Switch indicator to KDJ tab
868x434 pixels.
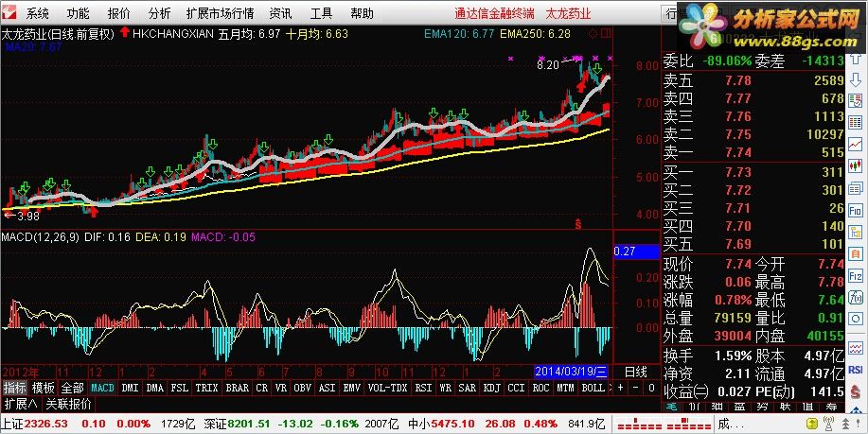[x=491, y=388]
